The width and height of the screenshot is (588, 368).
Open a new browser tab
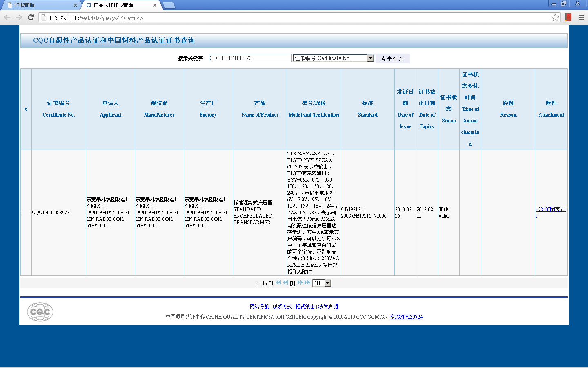(169, 5)
